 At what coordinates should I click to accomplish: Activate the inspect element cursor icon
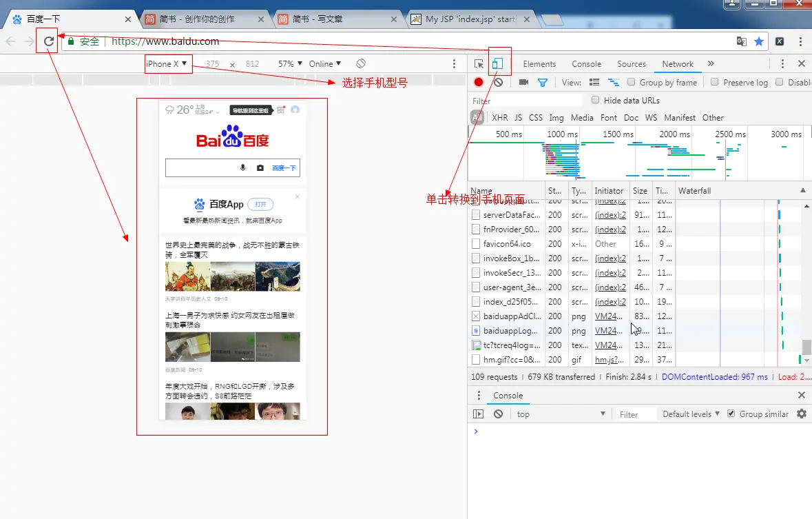479,64
